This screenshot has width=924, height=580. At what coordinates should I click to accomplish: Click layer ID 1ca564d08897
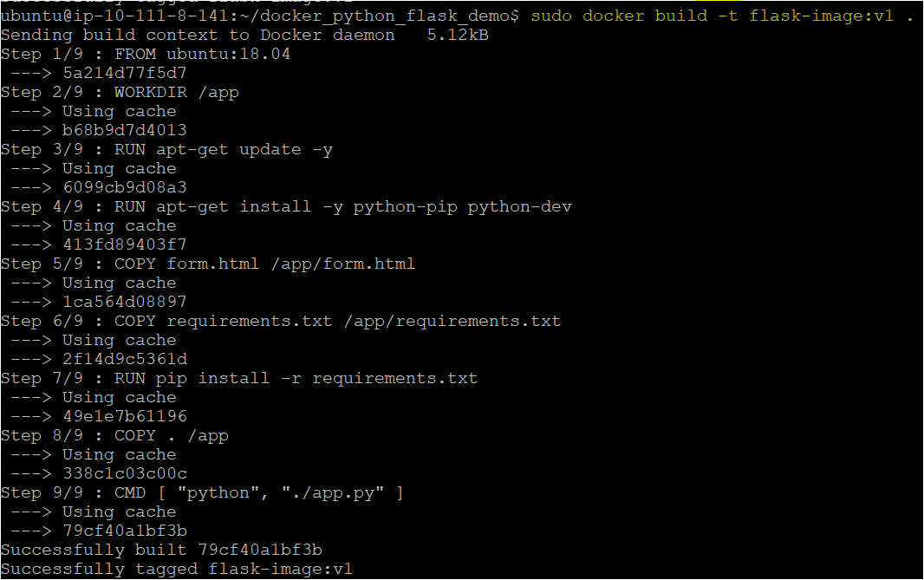(125, 302)
